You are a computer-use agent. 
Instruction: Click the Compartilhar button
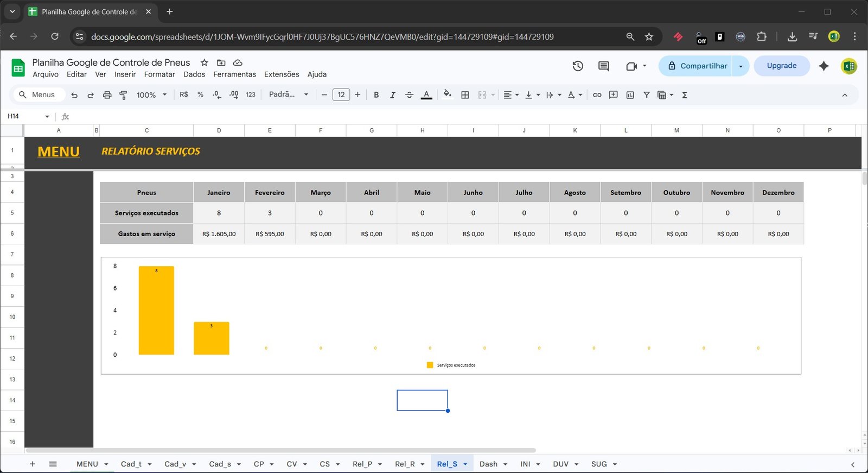tap(697, 66)
